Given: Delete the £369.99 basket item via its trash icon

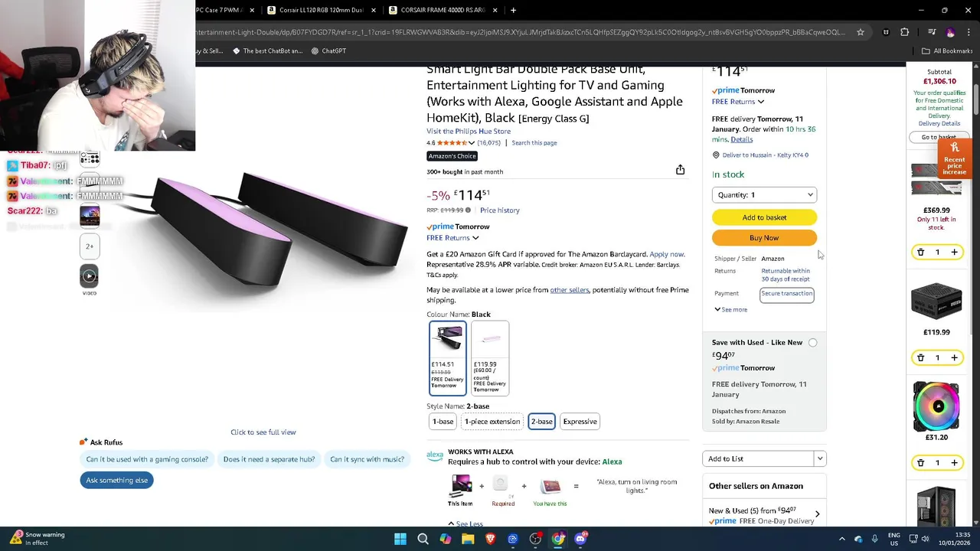Looking at the screenshot, I should (x=921, y=252).
